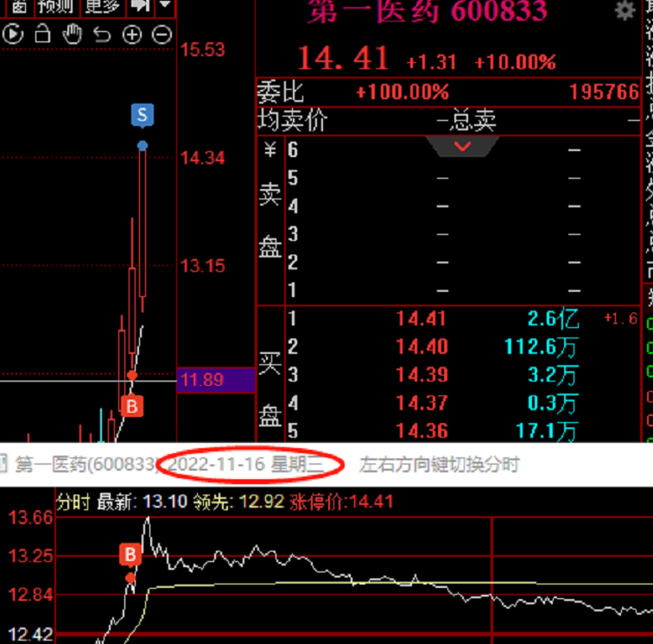The image size is (653, 644).
Task: Click the current price 14.41 header
Action: click(343, 59)
